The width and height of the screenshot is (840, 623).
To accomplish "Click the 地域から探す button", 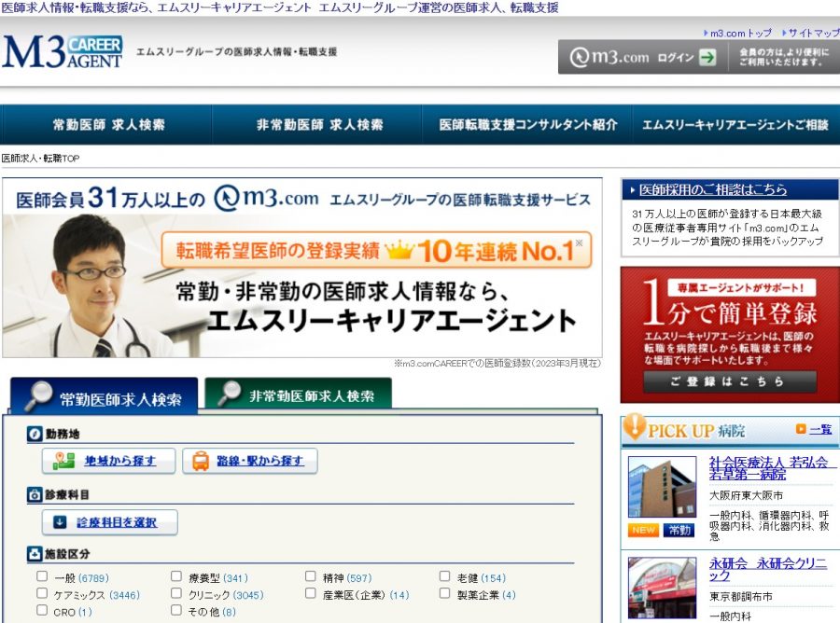I will pyautogui.click(x=109, y=461).
